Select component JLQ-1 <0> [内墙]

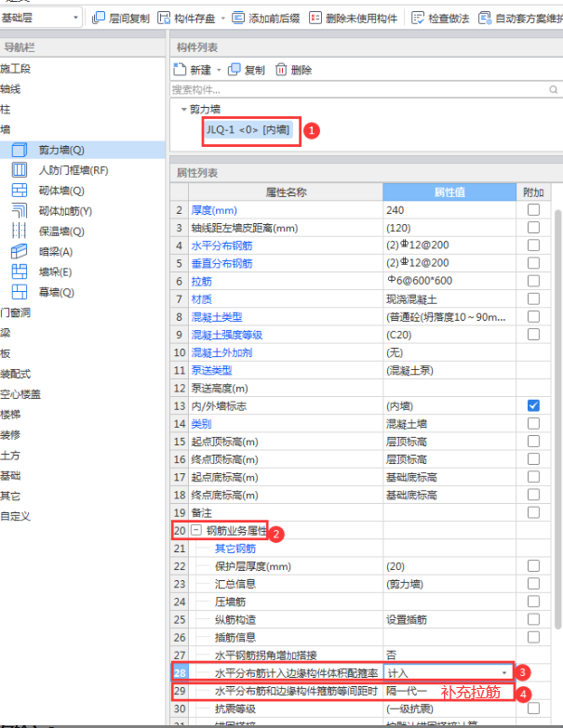(248, 129)
